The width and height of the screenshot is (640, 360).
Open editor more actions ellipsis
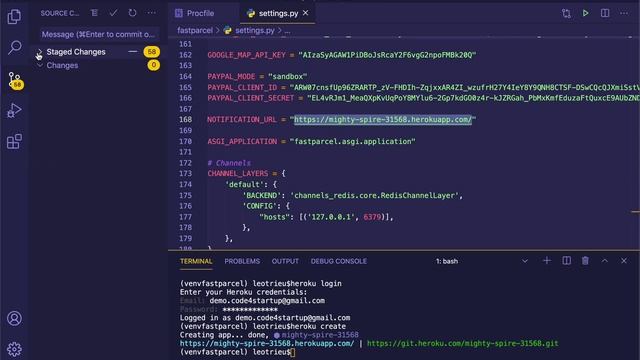(624, 13)
